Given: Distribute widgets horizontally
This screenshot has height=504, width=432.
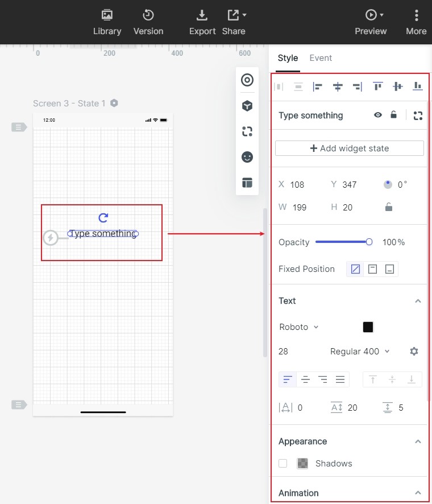Looking at the screenshot, I should click(x=279, y=86).
